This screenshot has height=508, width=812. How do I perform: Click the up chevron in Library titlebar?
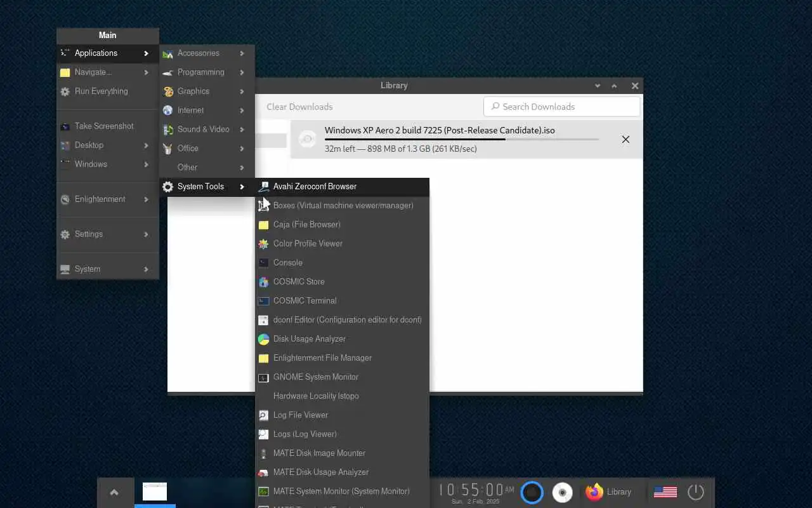click(x=614, y=86)
